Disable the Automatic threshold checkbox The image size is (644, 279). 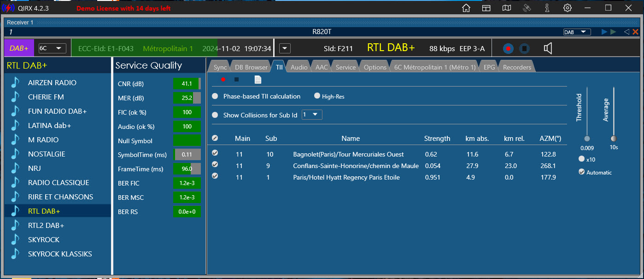(x=582, y=172)
